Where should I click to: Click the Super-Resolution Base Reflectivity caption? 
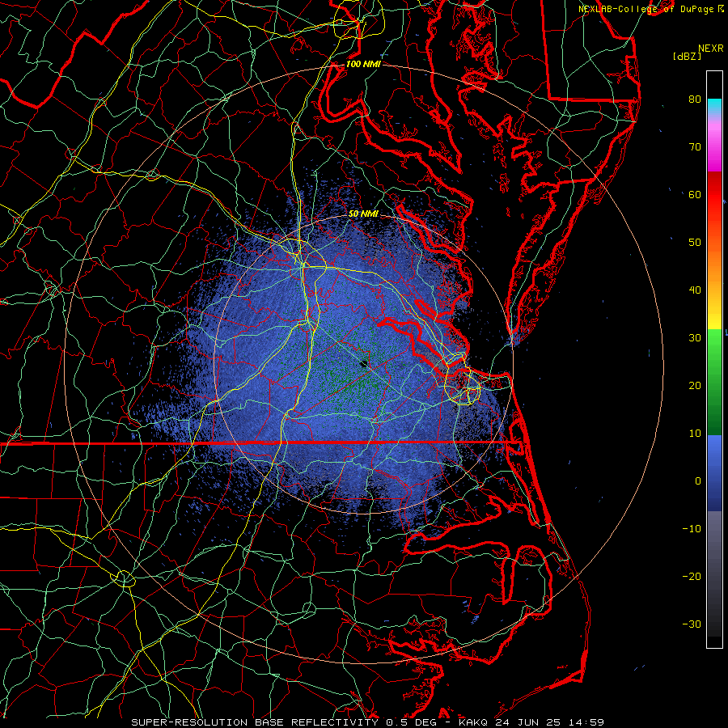(255, 722)
